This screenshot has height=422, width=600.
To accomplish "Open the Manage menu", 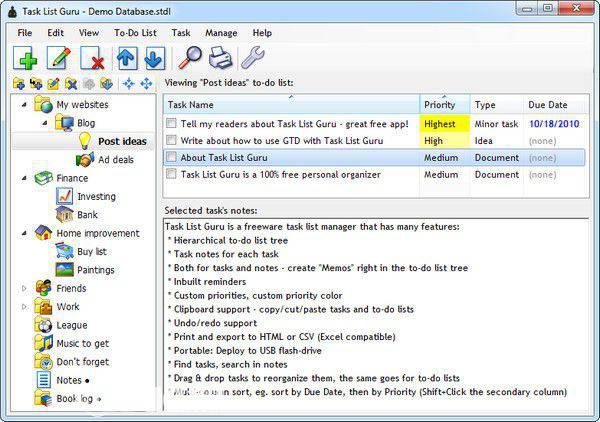I will (x=221, y=33).
